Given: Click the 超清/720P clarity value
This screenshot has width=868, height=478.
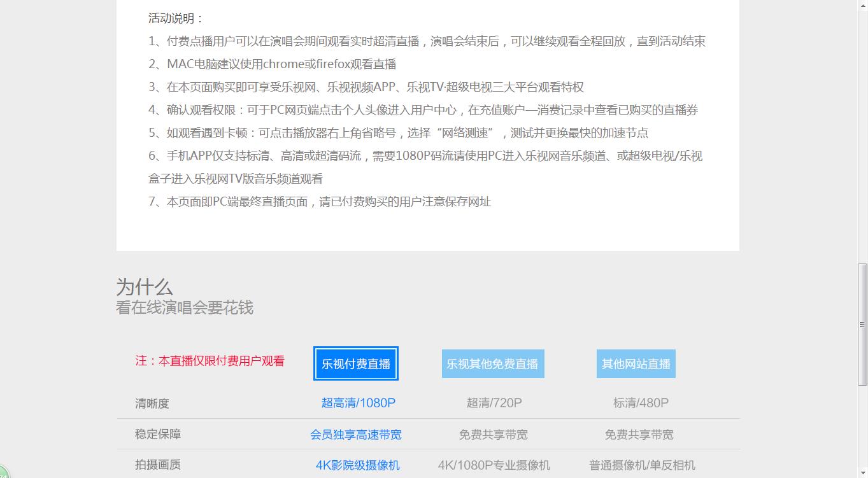Looking at the screenshot, I should click(x=494, y=403).
